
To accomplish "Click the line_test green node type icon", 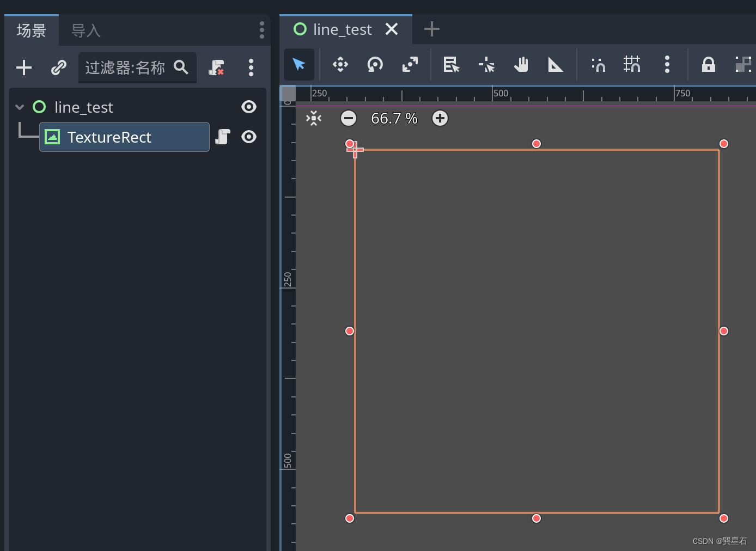I will click(39, 107).
